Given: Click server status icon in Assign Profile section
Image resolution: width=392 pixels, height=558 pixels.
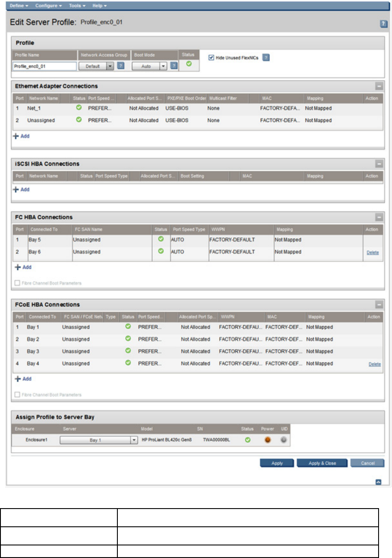Looking at the screenshot, I should point(248,440).
